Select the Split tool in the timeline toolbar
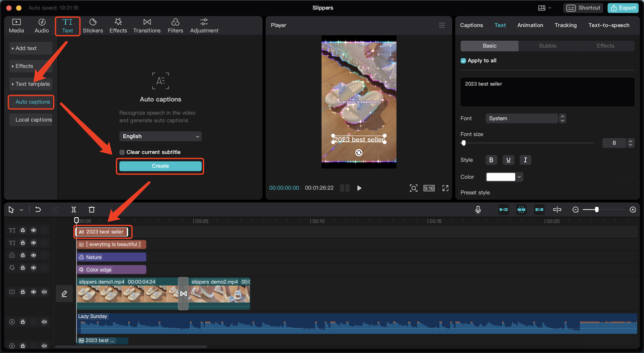Image resolution: width=644 pixels, height=353 pixels. tap(73, 209)
